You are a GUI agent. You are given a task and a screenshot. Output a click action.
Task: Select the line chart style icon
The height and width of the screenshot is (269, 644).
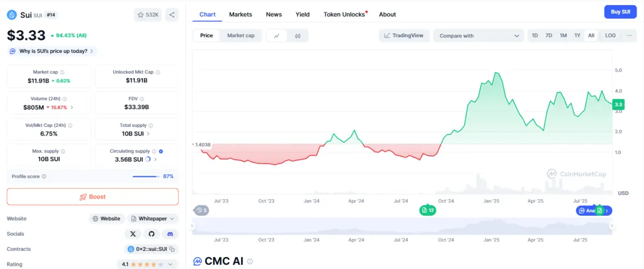click(277, 36)
